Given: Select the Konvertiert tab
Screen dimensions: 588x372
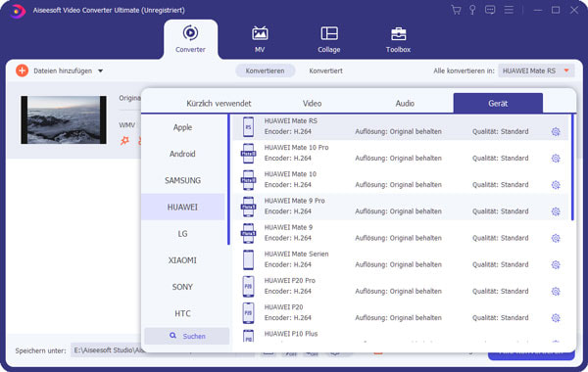Looking at the screenshot, I should pos(325,70).
